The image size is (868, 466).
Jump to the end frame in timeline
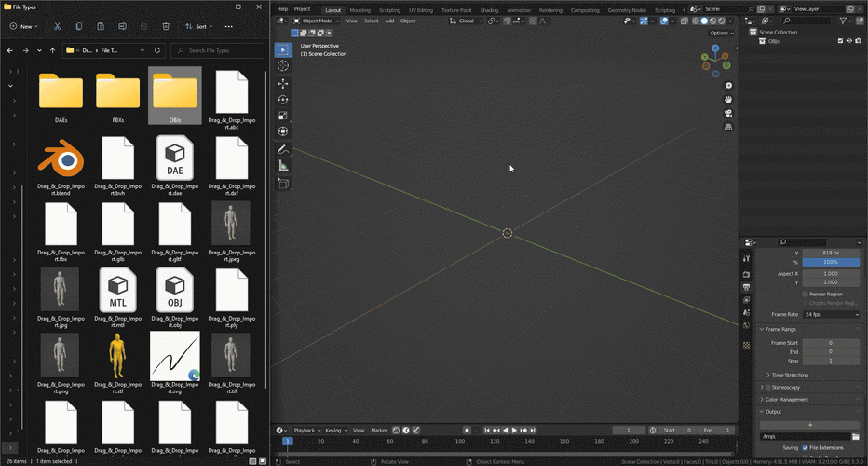(x=533, y=430)
